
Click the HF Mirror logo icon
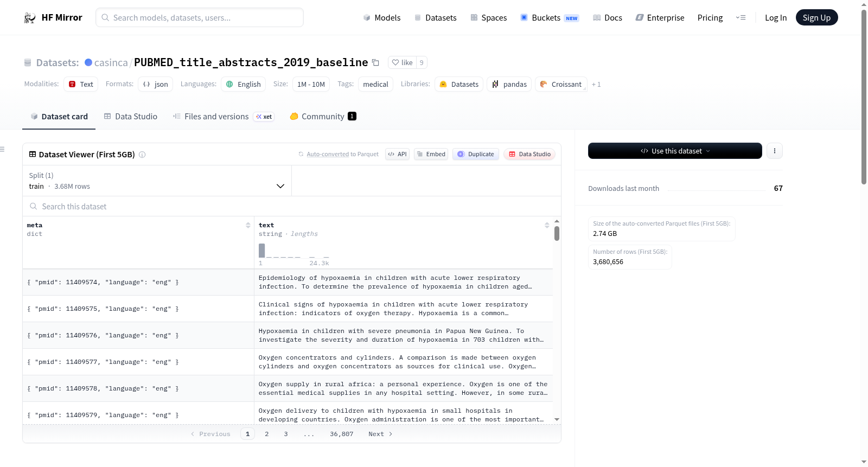click(30, 18)
